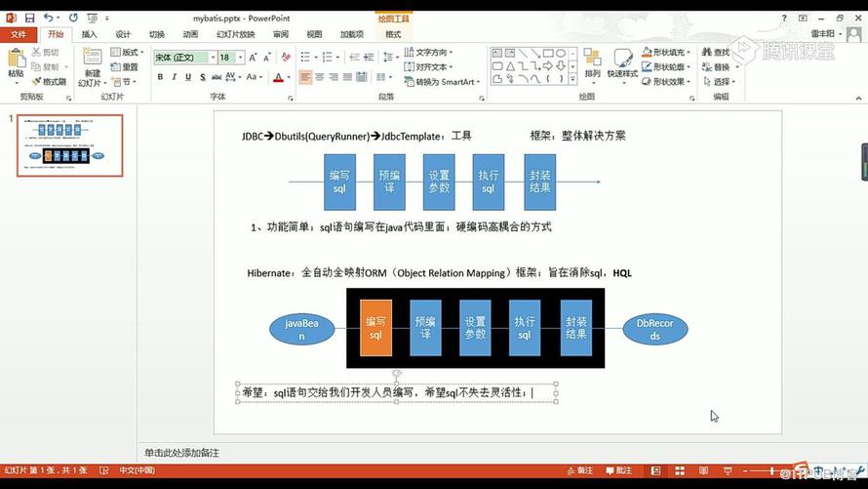The image size is (868, 489).
Task: Switch to the 设计 Design tab
Action: (123, 34)
